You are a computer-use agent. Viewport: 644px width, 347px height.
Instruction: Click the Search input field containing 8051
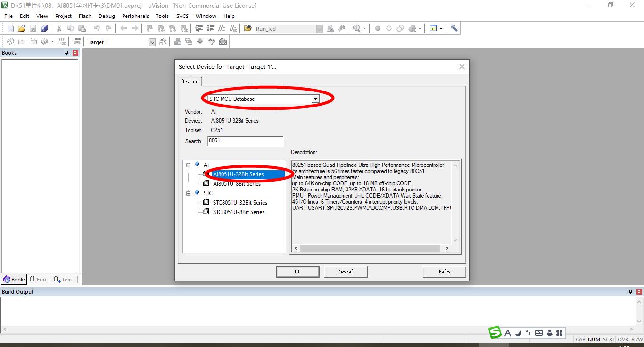[x=245, y=141]
